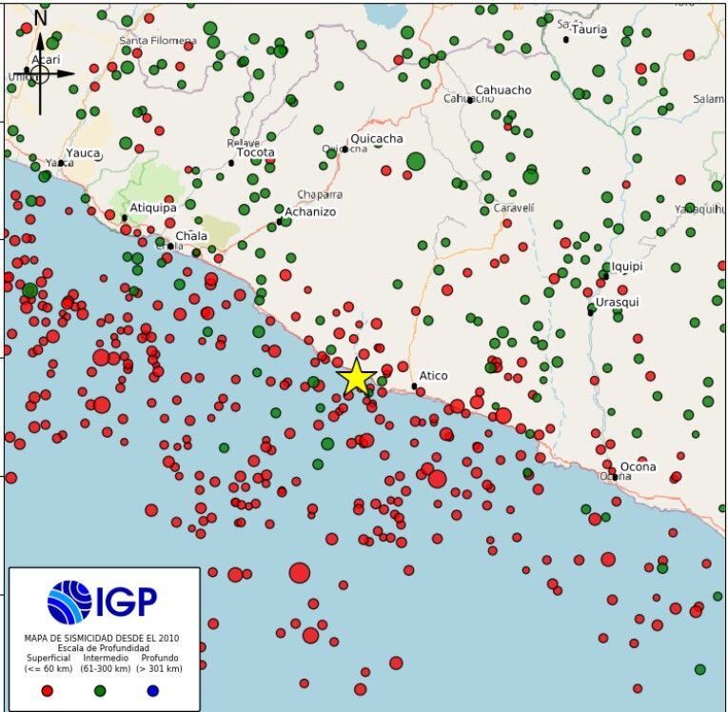Click the Quicacha town label

coord(377,138)
